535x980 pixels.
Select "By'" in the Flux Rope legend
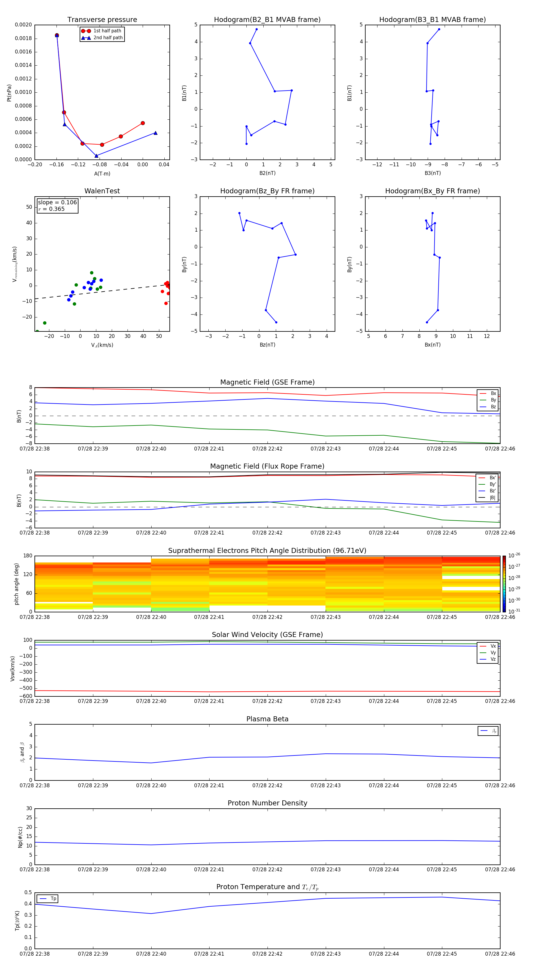487,484
